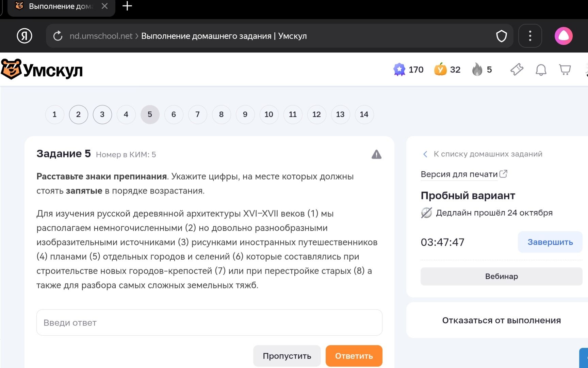Screen dimensions: 588x368
Task: Click the Введи ответ answer field
Action: pos(209,322)
